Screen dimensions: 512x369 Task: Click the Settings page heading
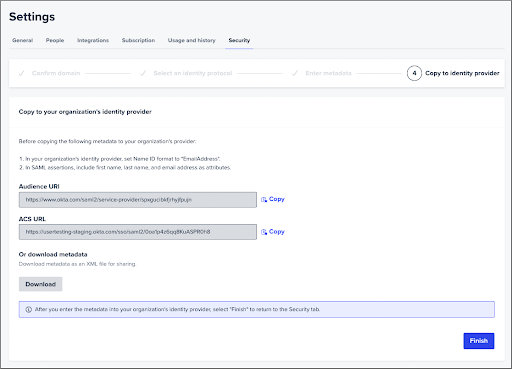32,17
